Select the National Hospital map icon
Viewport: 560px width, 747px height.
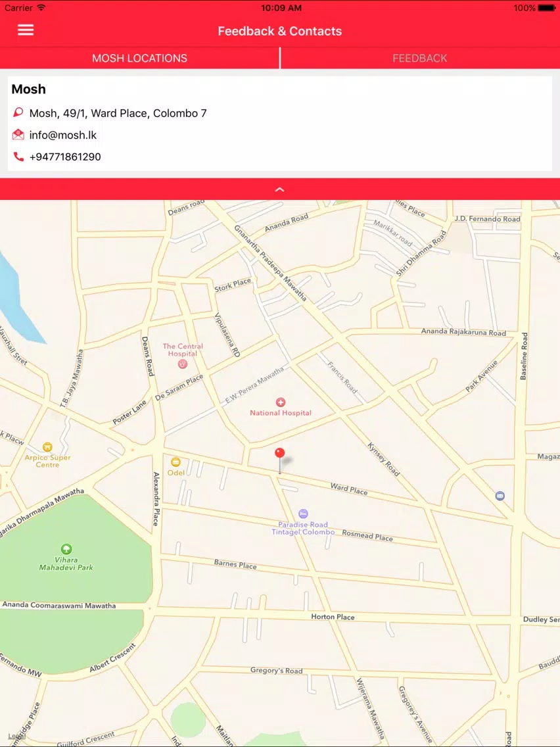pos(281,402)
